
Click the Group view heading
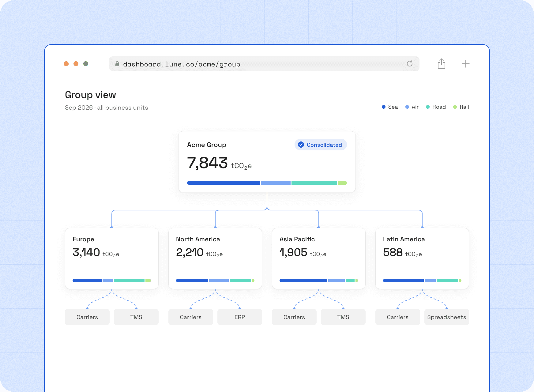pyautogui.click(x=90, y=95)
